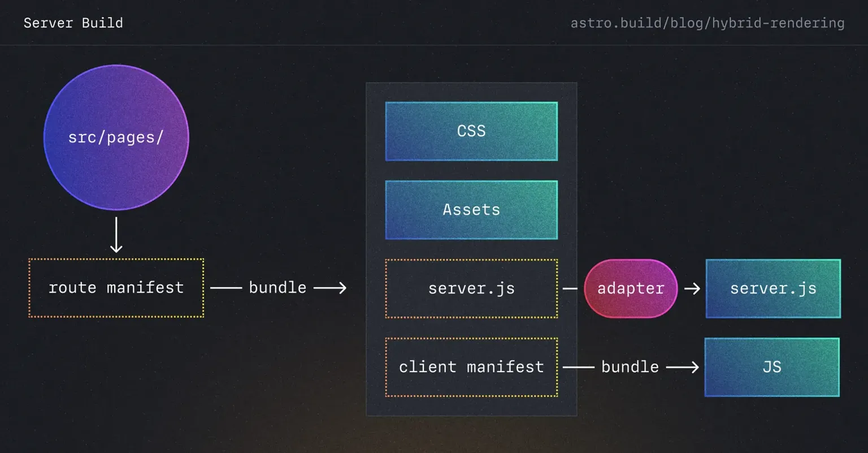The image size is (868, 453).
Task: Click the bundle label near client manifest
Action: (630, 366)
